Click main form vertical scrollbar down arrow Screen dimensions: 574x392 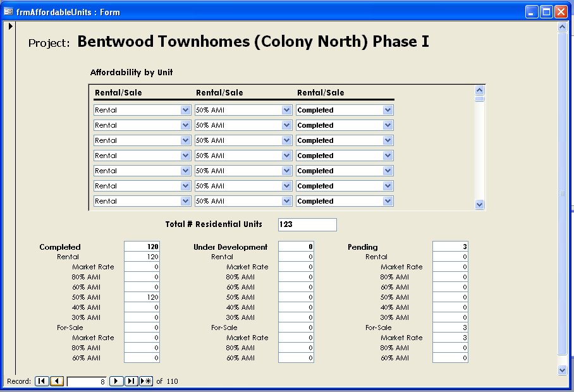[x=563, y=370]
